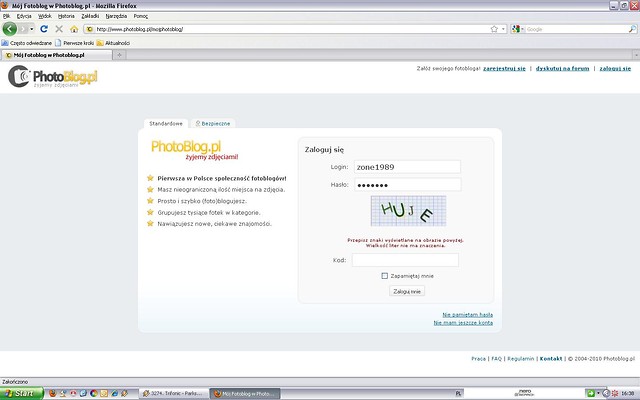The width and height of the screenshot is (640, 400).
Task: Open a new tab with plus button
Action: pyautogui.click(x=119, y=55)
